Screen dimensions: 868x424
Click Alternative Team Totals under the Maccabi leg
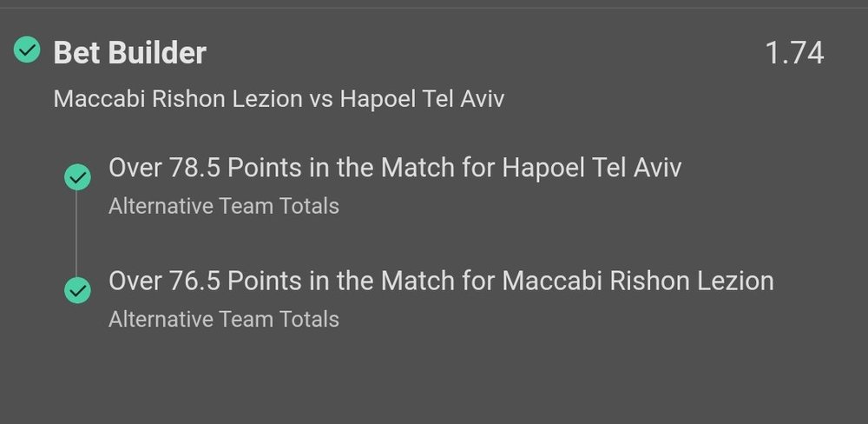[224, 319]
